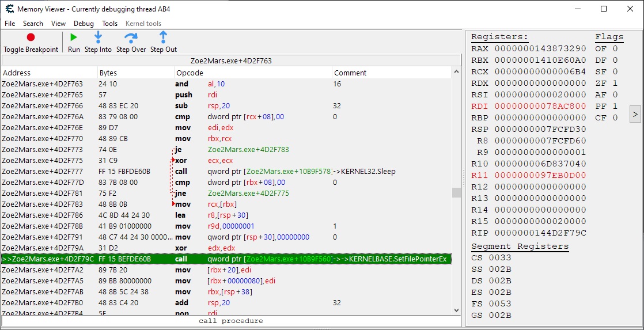
Task: Click the Step Into icon
Action: point(98,37)
